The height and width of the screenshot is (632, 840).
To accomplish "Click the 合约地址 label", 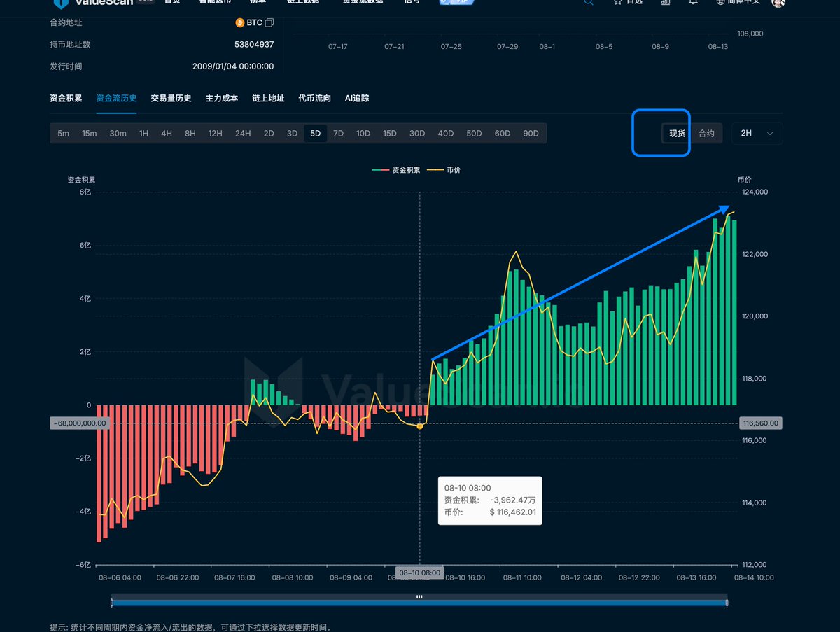I will click(x=66, y=23).
